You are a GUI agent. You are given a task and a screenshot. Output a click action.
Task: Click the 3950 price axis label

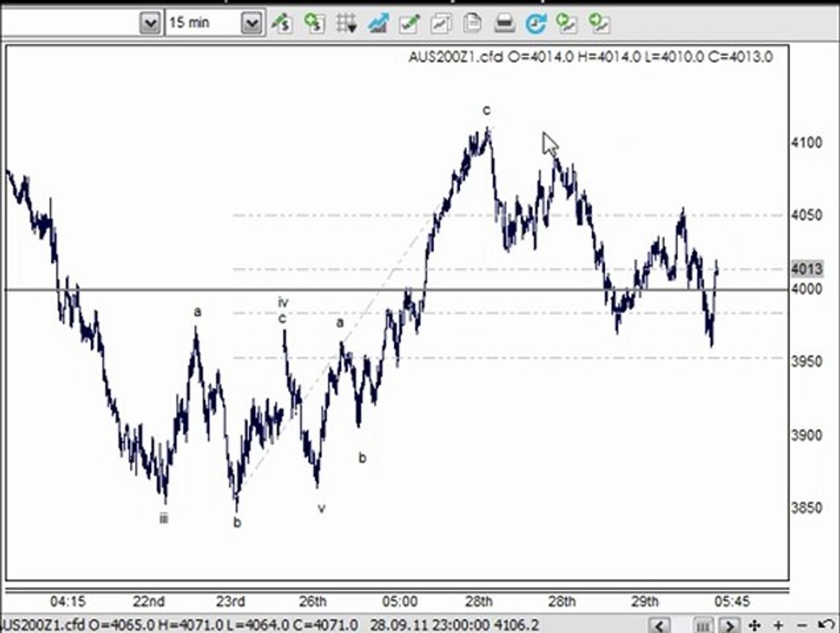tap(807, 361)
